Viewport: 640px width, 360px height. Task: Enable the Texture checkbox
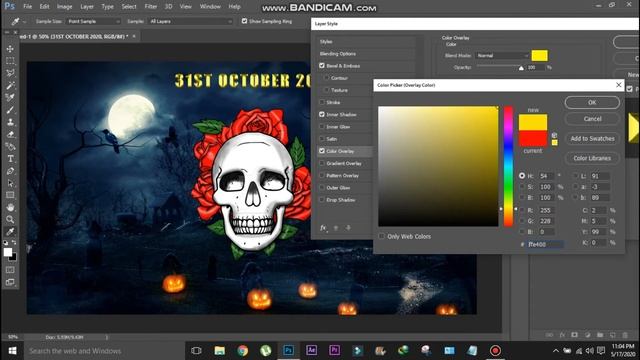(x=327, y=90)
